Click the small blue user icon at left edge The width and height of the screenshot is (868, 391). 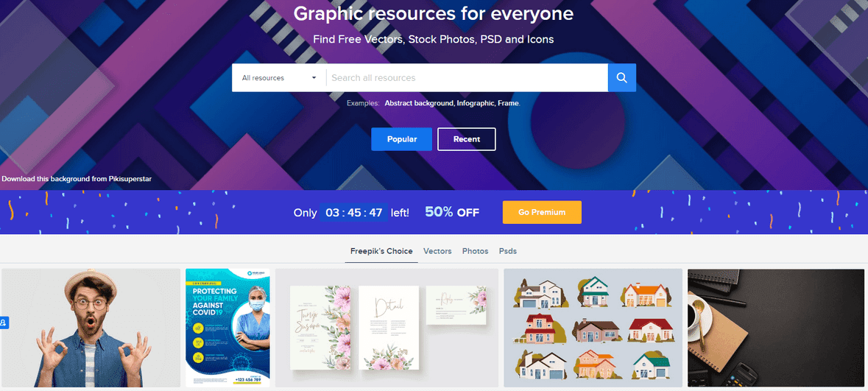pos(4,322)
